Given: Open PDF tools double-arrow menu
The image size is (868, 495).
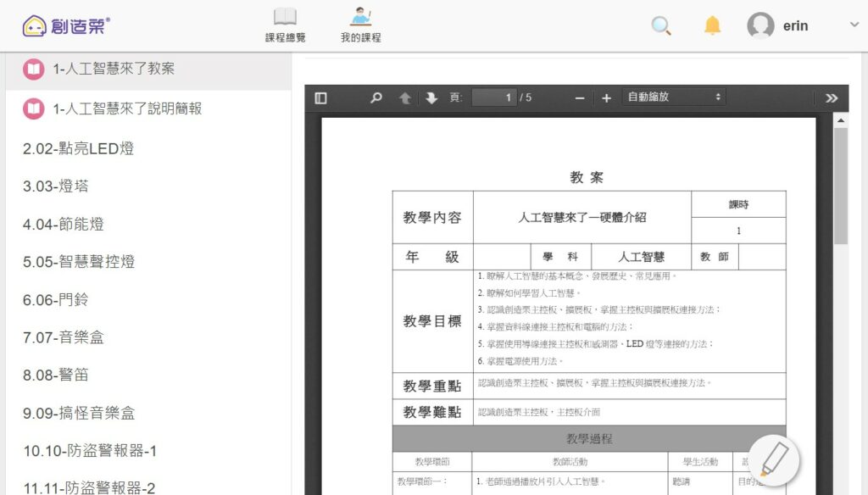Looking at the screenshot, I should [832, 98].
